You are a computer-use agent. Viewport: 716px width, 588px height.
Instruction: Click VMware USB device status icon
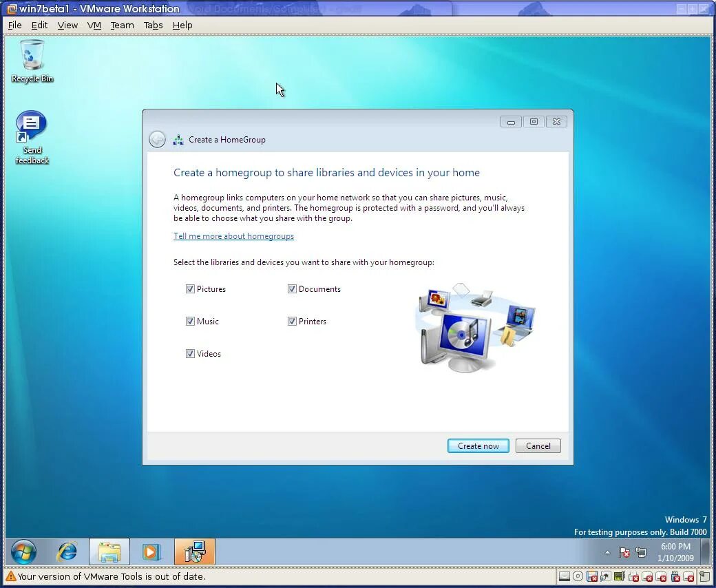click(x=675, y=576)
